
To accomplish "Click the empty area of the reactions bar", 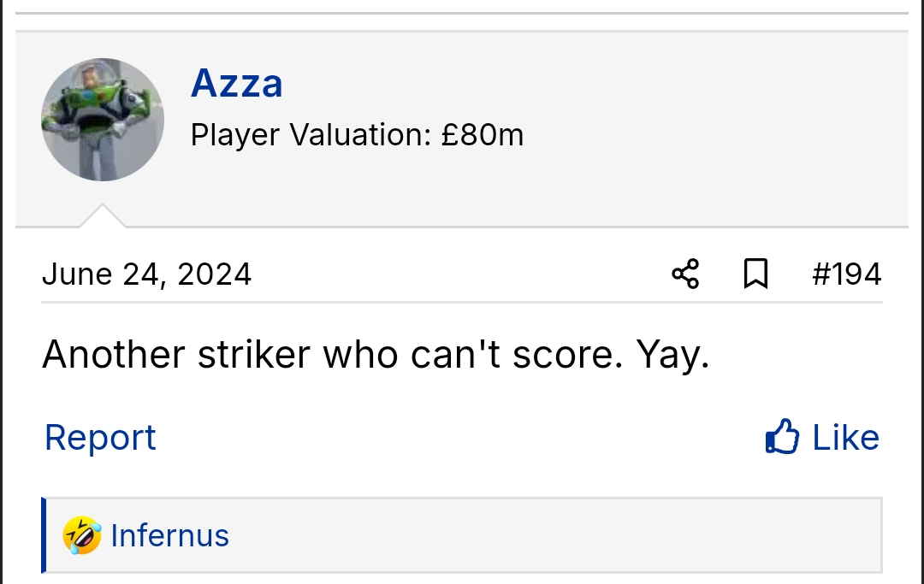I will [556, 536].
